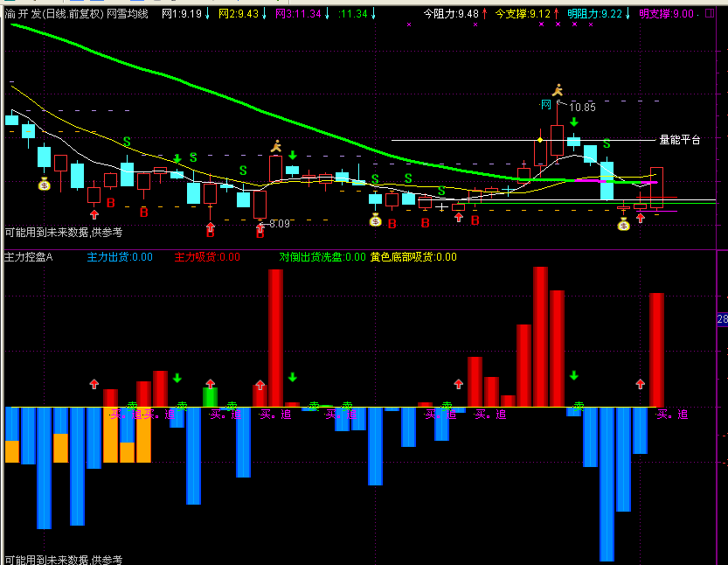Screen dimensions: 728x565
Task: Click the red B marker beside the 8.09 label
Action: tap(260, 234)
